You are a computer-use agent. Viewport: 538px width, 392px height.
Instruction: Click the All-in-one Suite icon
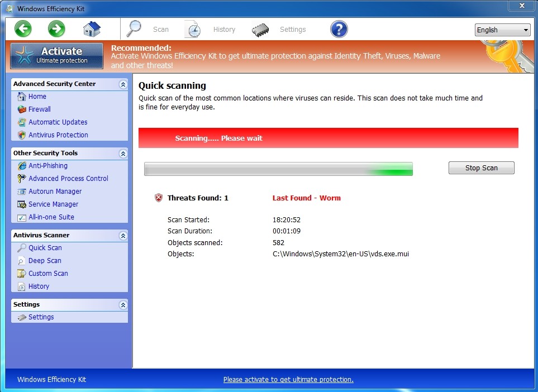[22, 217]
